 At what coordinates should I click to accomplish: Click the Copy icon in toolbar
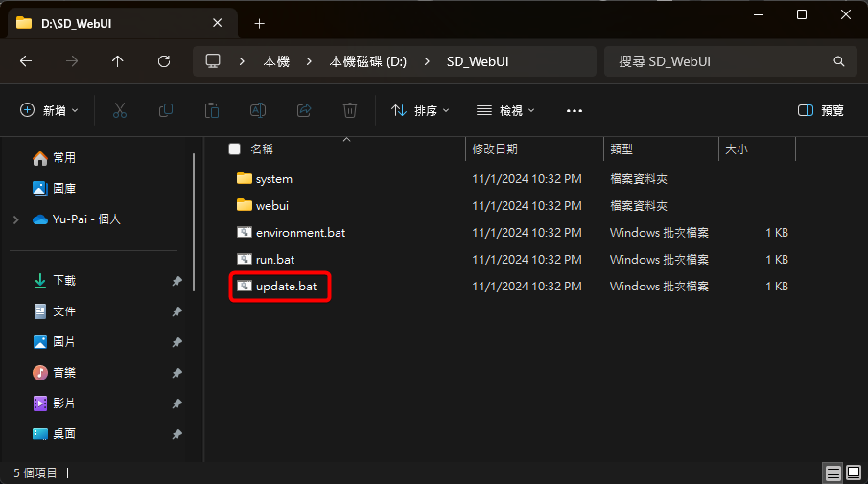tap(166, 110)
